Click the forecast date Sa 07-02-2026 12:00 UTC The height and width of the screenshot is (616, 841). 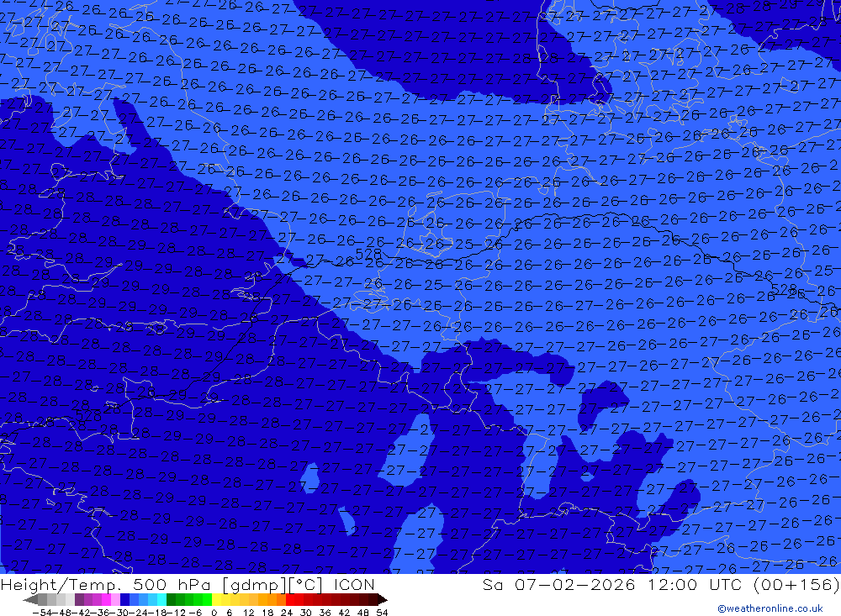pos(611,584)
